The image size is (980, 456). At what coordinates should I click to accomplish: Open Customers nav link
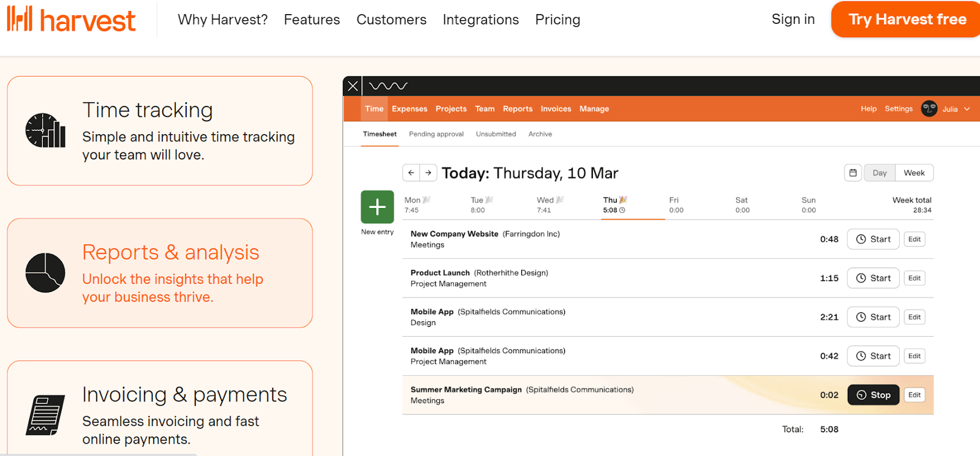coord(391,20)
